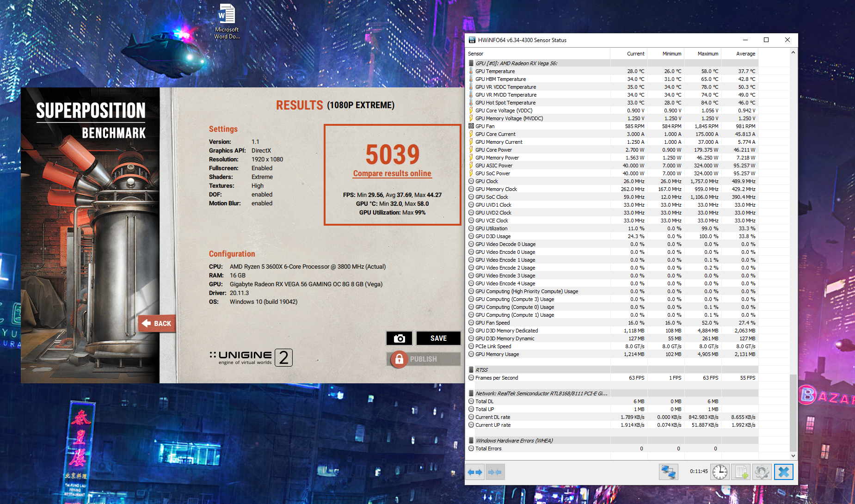Save the Superposition benchmark results
The image size is (855, 504).
[x=438, y=338]
